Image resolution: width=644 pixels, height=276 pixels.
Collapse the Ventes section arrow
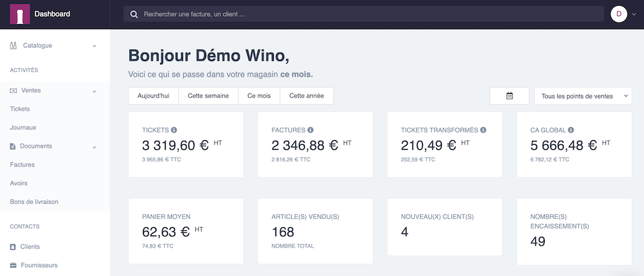(95, 91)
